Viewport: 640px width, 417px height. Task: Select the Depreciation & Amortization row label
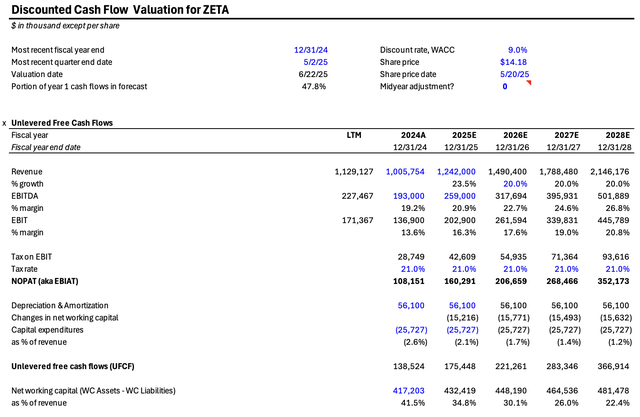pos(60,306)
